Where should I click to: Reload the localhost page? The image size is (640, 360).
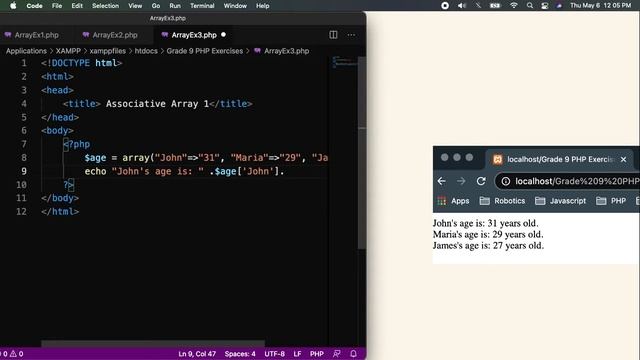point(481,181)
